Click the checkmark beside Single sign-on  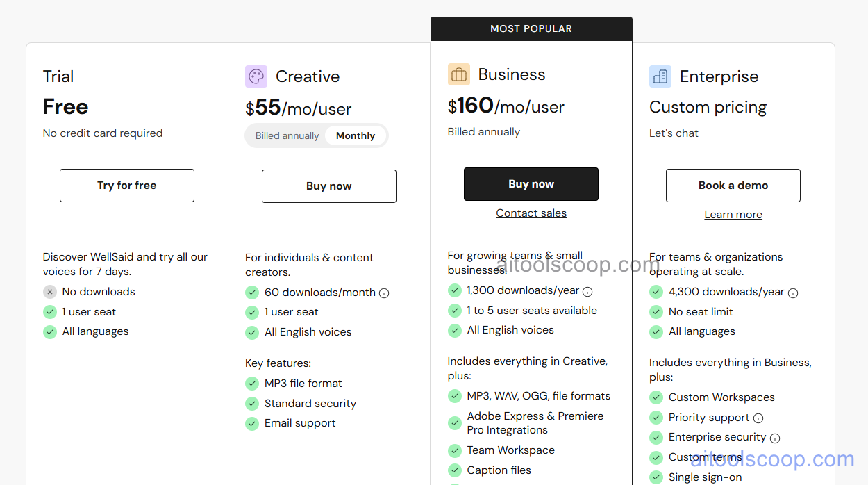[x=656, y=477]
